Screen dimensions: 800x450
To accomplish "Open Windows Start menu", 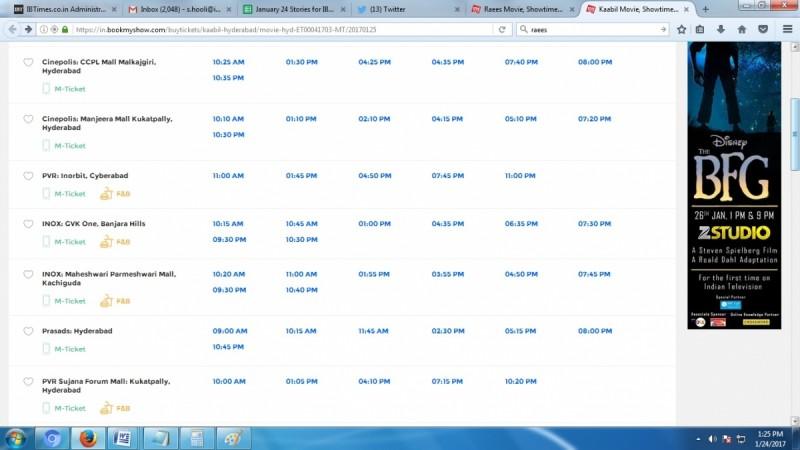I will [15, 438].
